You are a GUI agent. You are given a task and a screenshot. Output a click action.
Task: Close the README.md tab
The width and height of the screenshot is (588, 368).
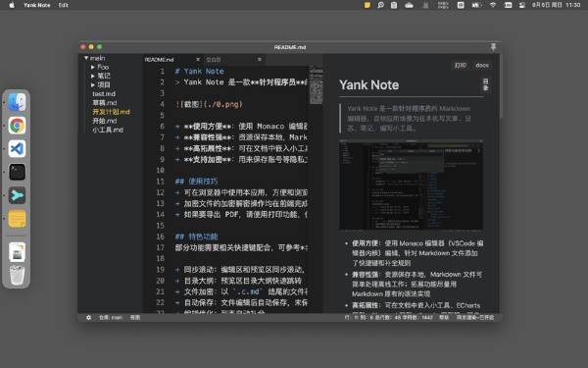(198, 59)
